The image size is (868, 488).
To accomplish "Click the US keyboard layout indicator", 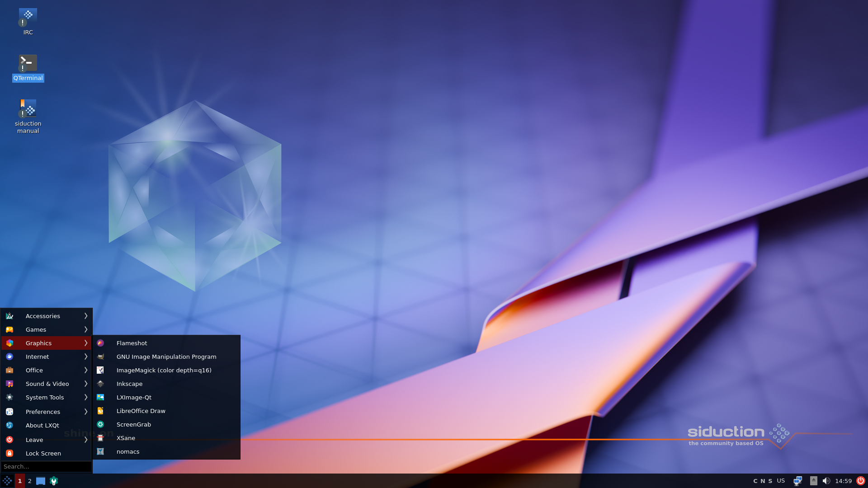I will click(x=781, y=481).
